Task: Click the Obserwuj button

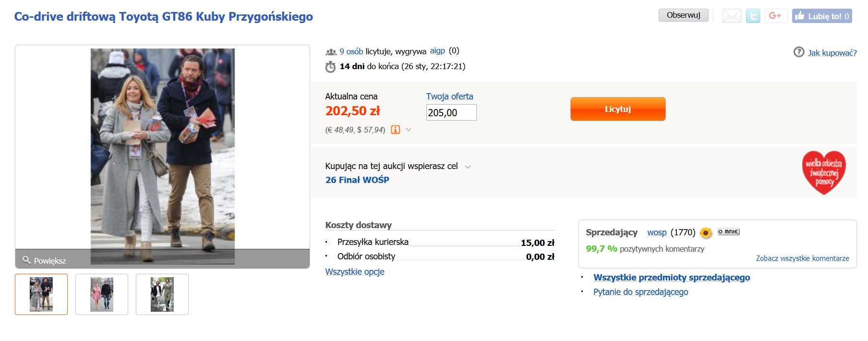Action: tap(683, 15)
